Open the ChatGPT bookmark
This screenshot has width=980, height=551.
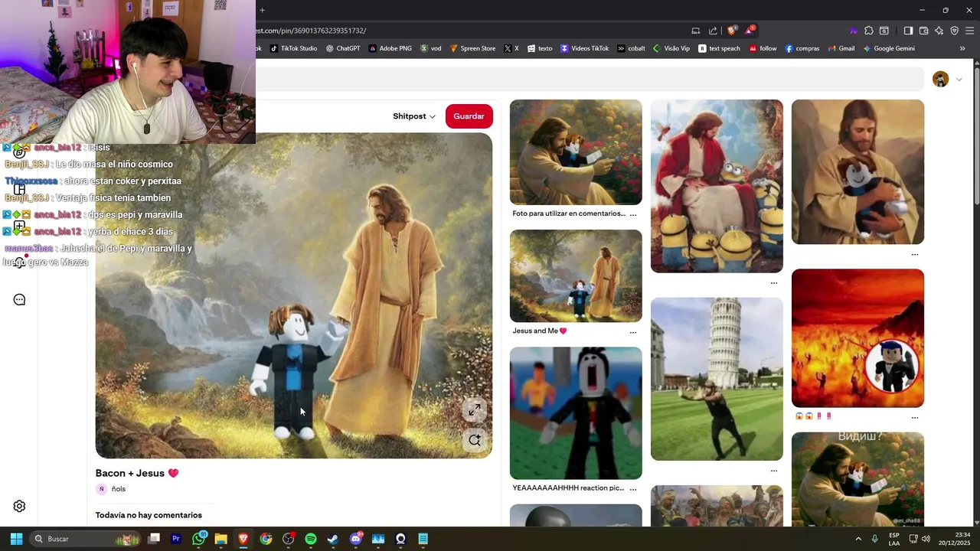pyautogui.click(x=343, y=48)
